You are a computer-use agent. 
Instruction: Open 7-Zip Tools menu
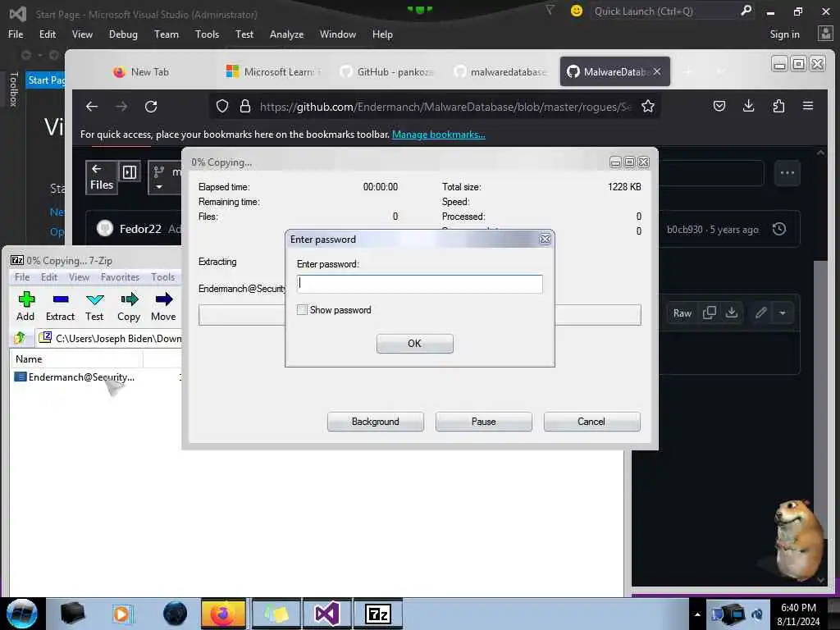pyautogui.click(x=163, y=277)
